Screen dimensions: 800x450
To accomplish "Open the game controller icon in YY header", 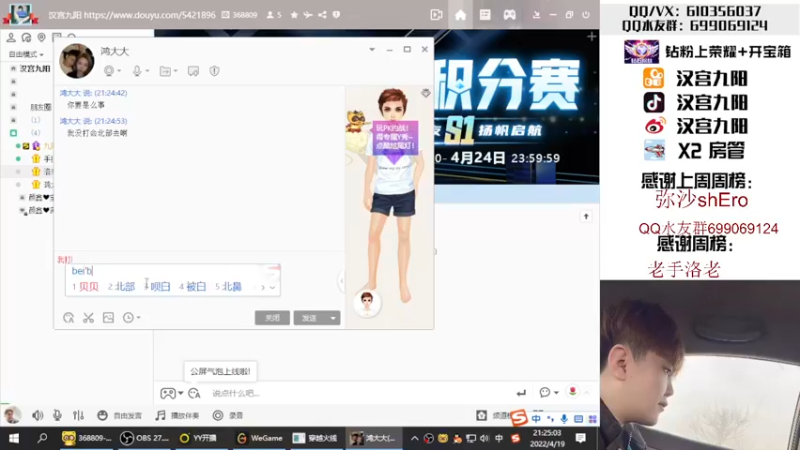I will tap(509, 15).
